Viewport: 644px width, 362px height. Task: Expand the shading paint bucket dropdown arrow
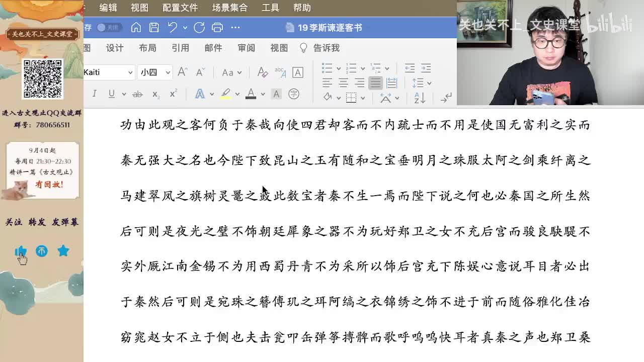(339, 98)
